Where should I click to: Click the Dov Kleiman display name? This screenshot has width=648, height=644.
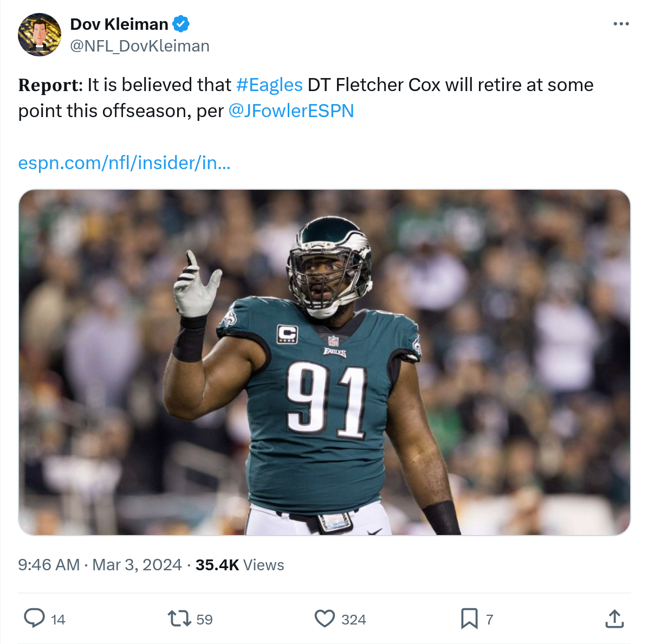tap(119, 24)
